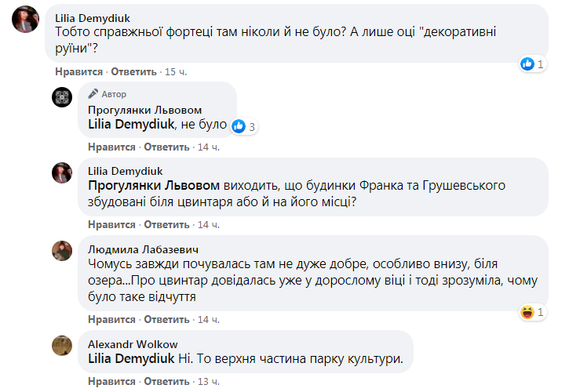580x392 pixels.
Task: Open Людмила Лабазевич's profile picture
Action: (62, 250)
